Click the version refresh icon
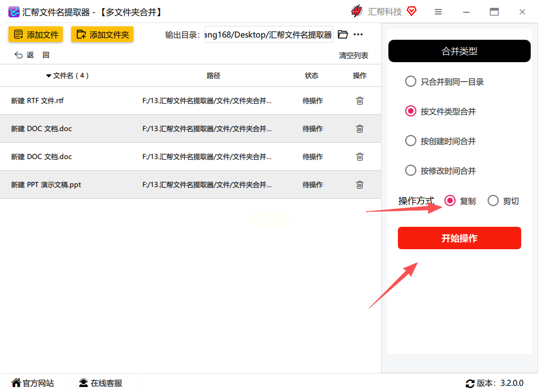Screen dimensions: 538x392 pos(470,384)
